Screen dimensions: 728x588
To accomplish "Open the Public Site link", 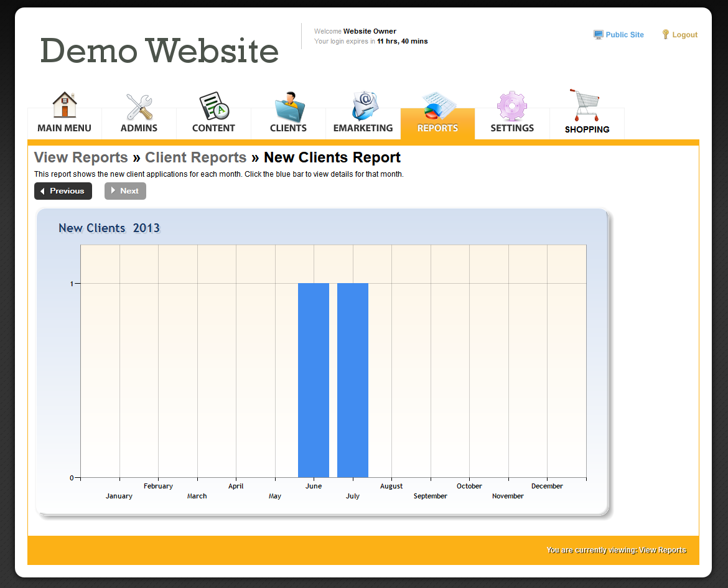I will pos(625,35).
